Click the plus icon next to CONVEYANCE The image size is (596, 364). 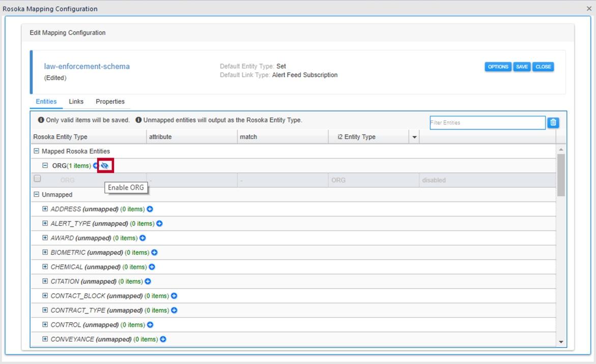(x=162, y=339)
